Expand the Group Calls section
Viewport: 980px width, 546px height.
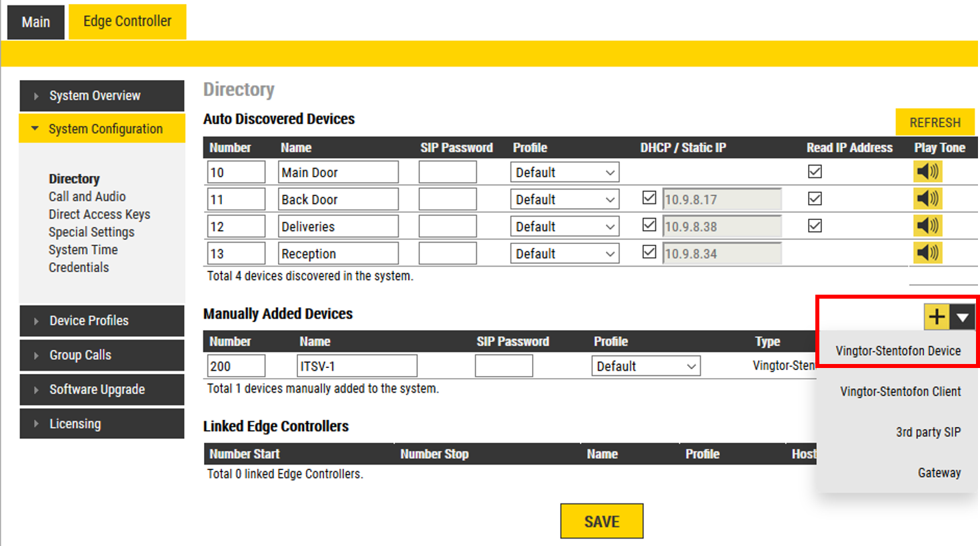pos(102,355)
